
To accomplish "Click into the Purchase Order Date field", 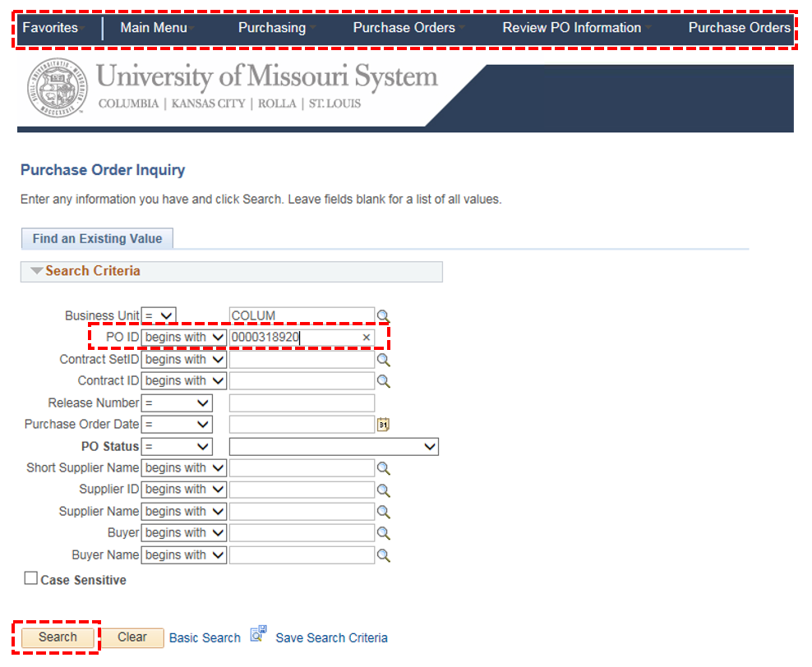I will click(x=302, y=425).
